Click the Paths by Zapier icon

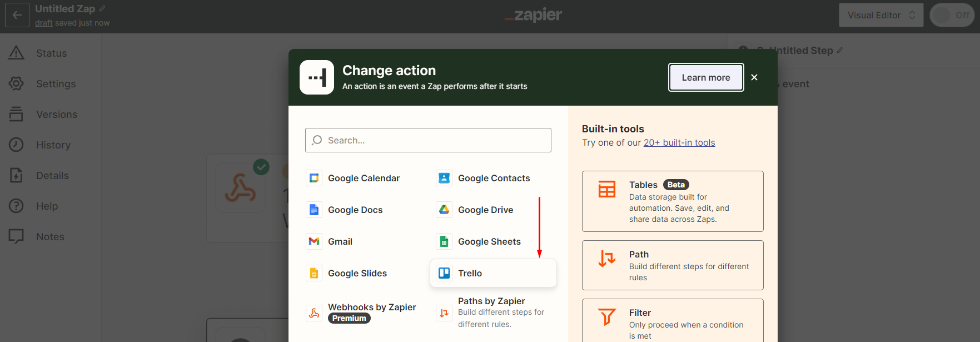444,313
